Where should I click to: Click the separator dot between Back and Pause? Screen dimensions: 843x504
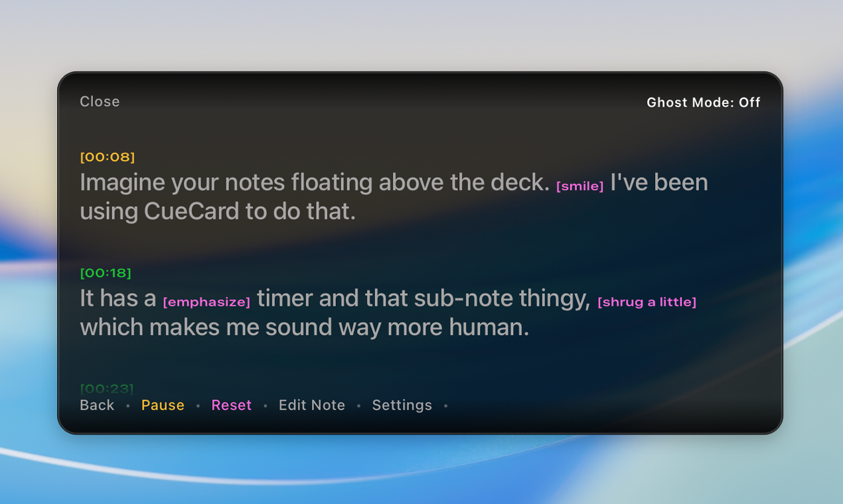click(128, 405)
